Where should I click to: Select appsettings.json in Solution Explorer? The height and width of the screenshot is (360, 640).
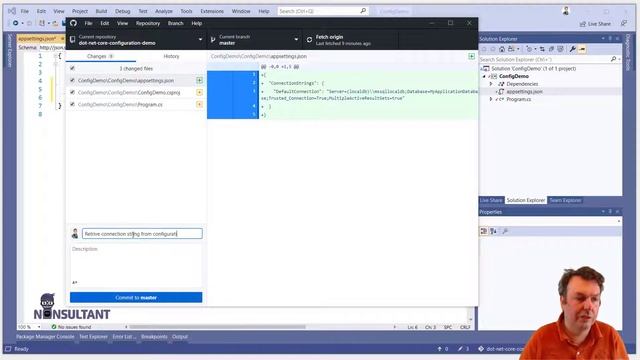tap(524, 91)
